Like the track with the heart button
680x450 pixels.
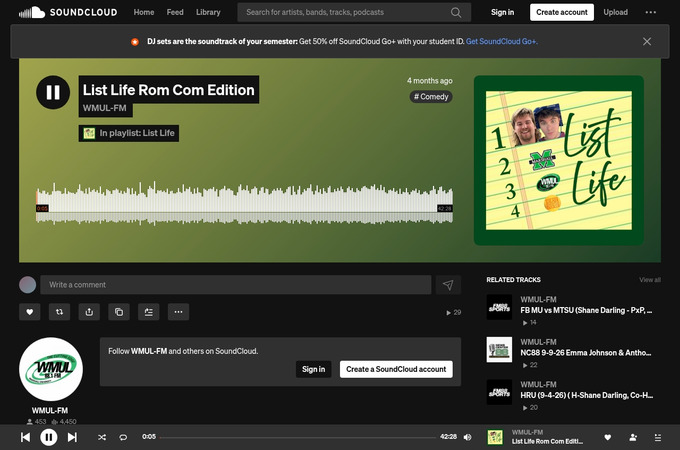[29, 312]
